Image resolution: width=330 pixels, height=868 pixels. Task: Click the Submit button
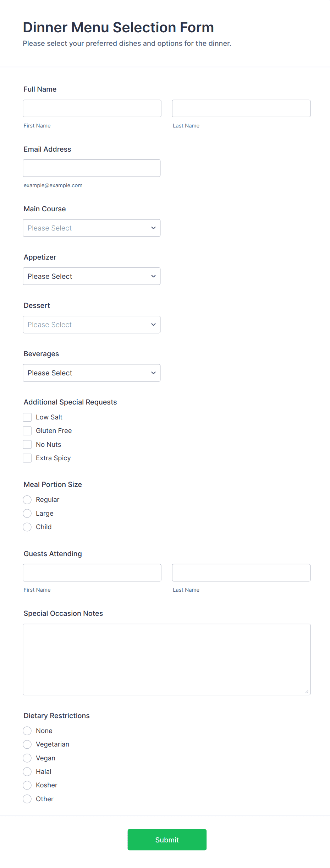(x=167, y=840)
